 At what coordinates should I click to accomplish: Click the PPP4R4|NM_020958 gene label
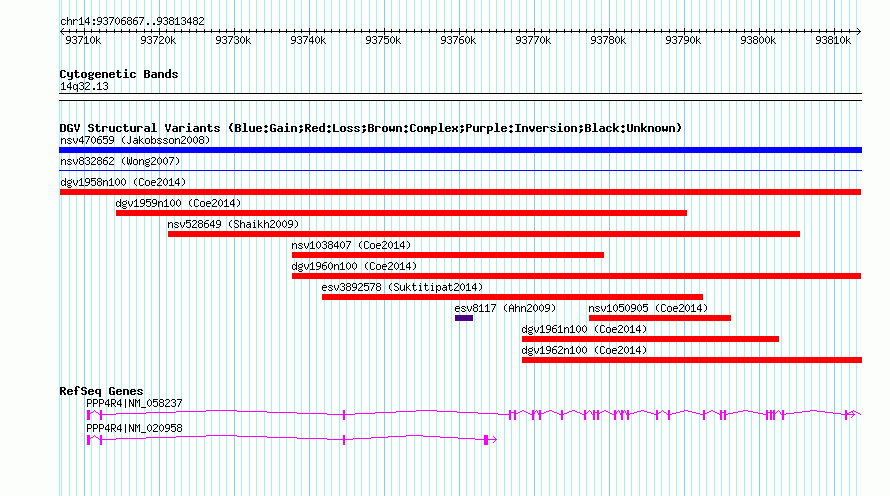pos(135,428)
